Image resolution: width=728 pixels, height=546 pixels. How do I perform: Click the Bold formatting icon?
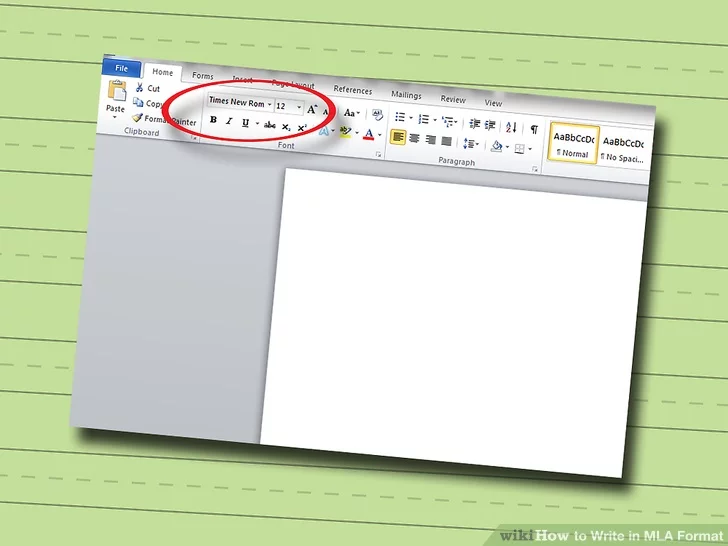pos(213,122)
